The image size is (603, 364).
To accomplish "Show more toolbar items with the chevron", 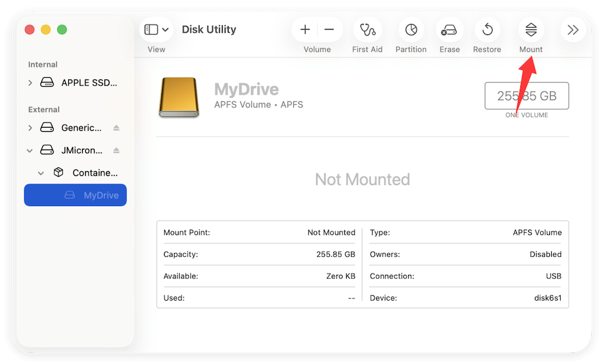I will [x=572, y=29].
